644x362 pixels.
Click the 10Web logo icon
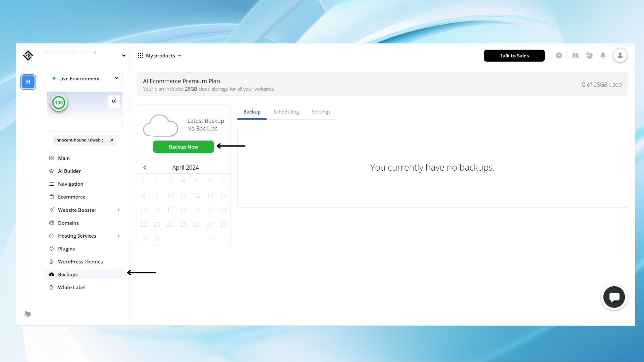click(28, 55)
